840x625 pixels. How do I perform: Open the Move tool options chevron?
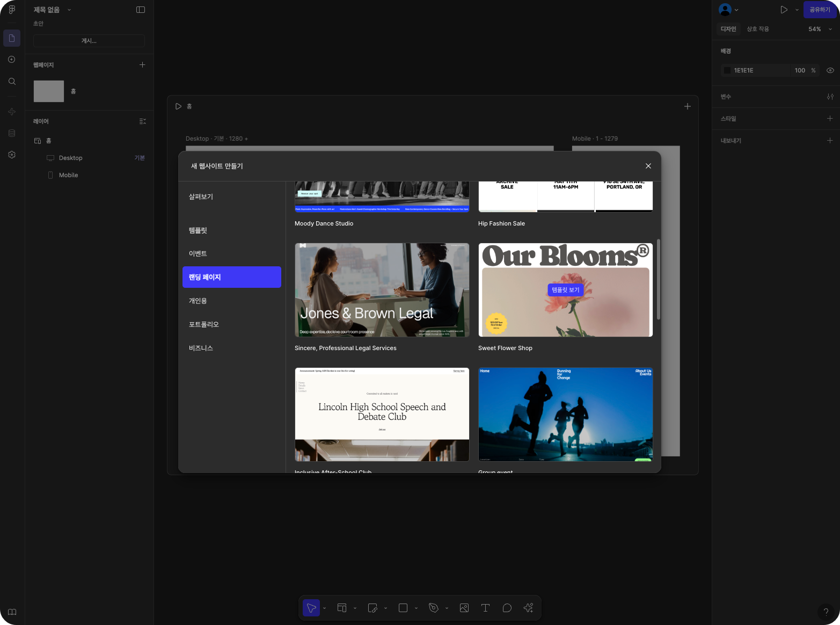coord(324,608)
